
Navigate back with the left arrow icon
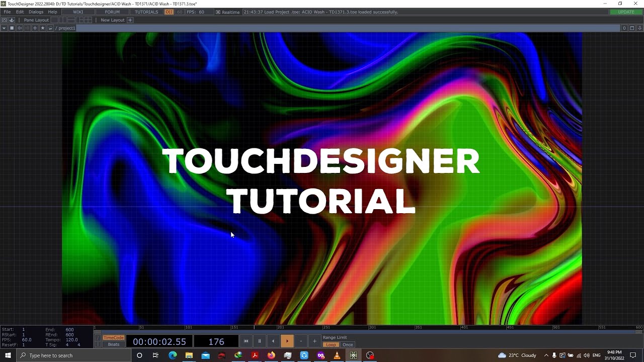tap(20, 28)
